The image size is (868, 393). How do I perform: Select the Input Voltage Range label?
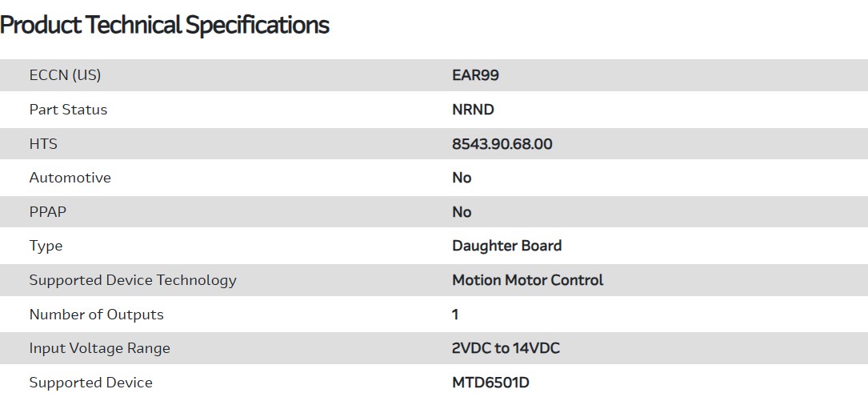point(99,348)
